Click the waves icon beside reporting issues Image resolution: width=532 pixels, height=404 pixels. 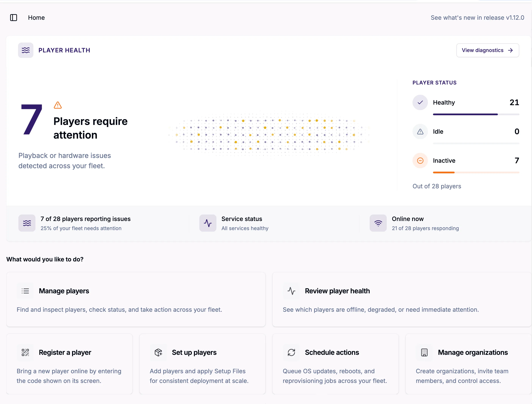click(27, 223)
